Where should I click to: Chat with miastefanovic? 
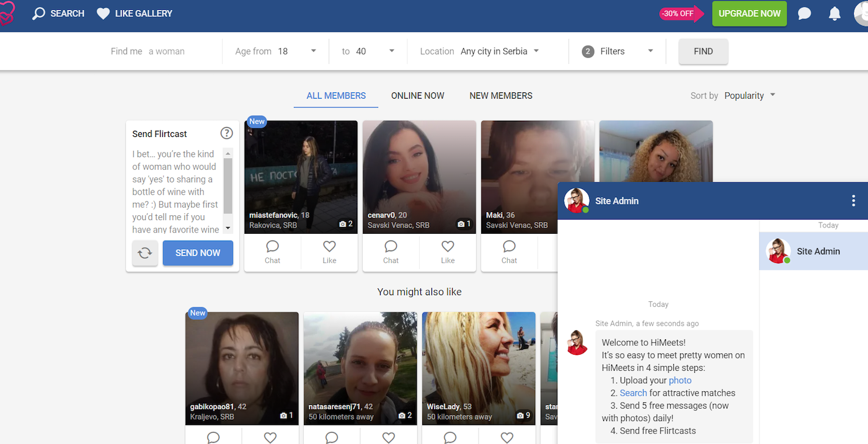pos(272,252)
